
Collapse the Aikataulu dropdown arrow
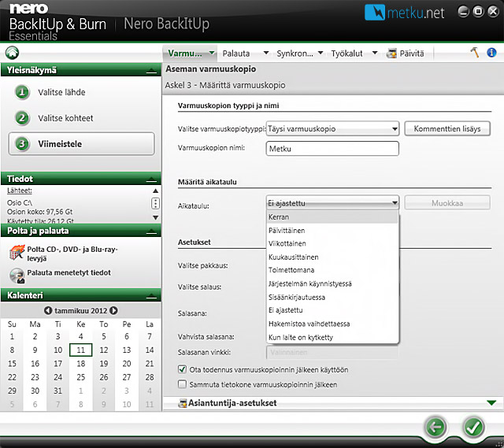click(x=395, y=203)
